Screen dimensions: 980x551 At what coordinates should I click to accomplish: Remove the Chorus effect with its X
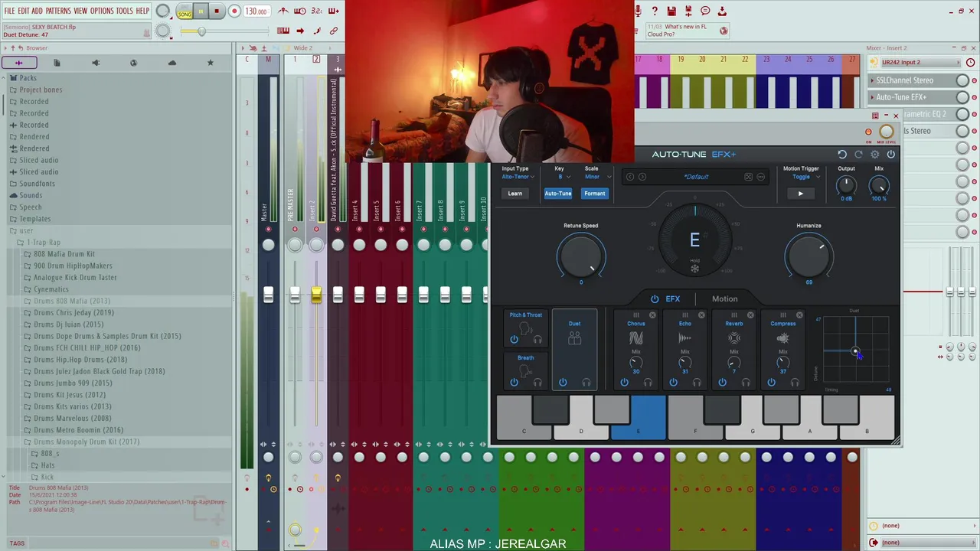point(652,315)
